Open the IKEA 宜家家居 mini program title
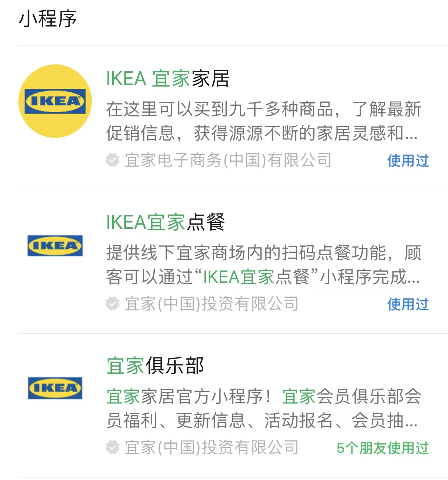Image resolution: width=448 pixels, height=480 pixels. point(168,79)
